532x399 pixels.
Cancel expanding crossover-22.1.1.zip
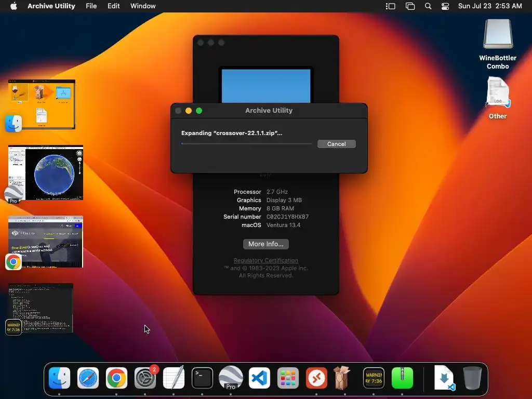tap(337, 144)
